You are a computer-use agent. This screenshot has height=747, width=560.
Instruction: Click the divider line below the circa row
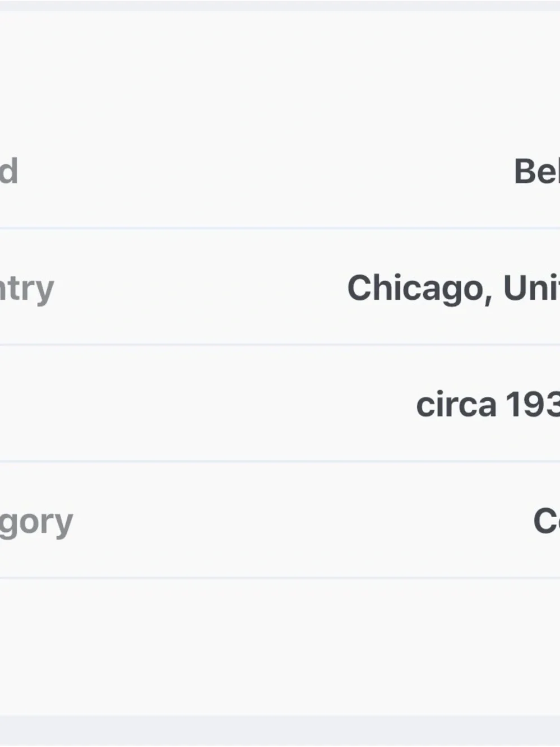[x=280, y=461]
